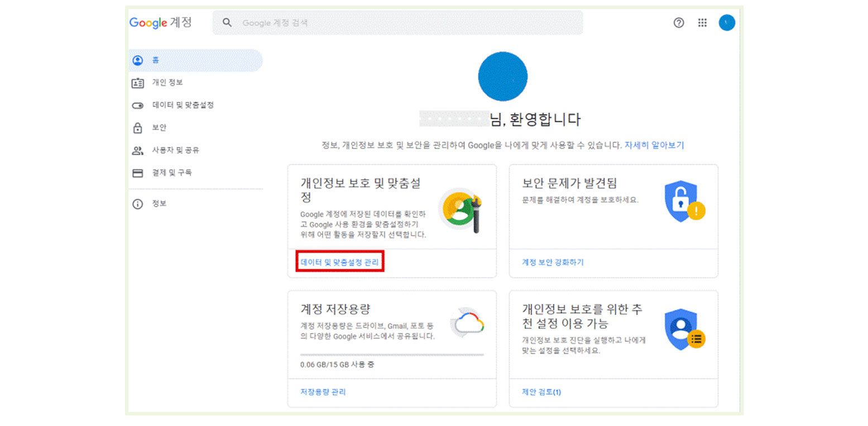Click the 개인정보 보호 및 맞춤설정 heading

coord(361,190)
